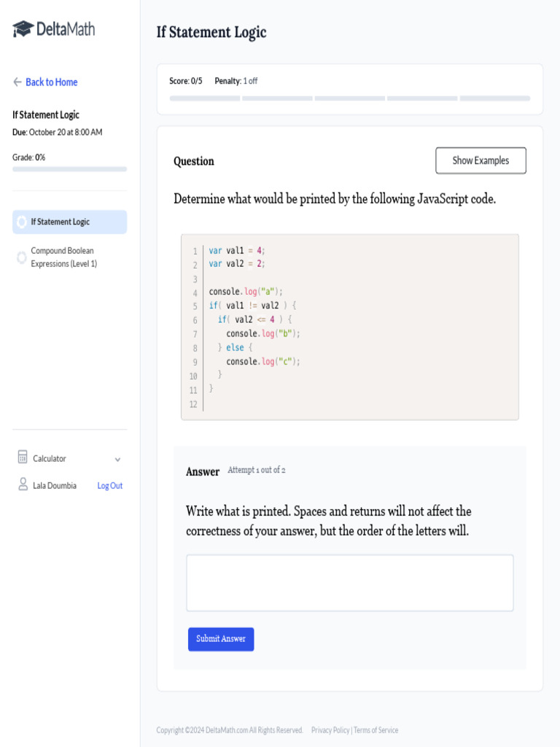Click the Grade progress bar in sidebar
Image resolution: width=560 pixels, height=747 pixels.
(x=69, y=169)
